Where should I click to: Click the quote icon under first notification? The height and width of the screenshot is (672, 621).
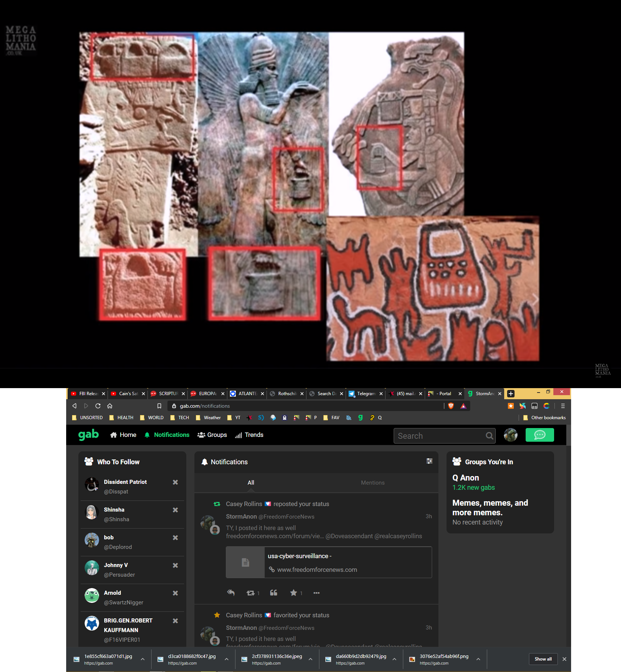274,593
